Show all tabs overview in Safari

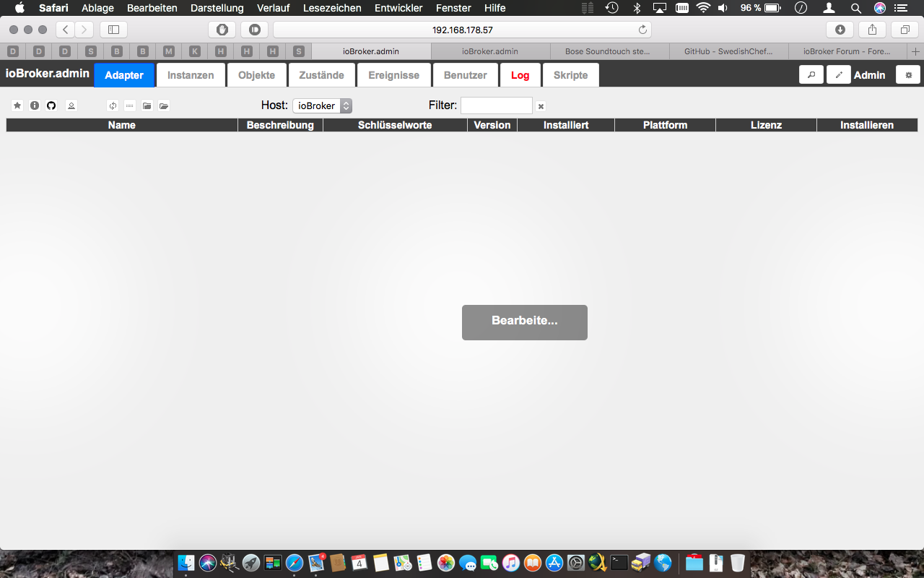(905, 30)
